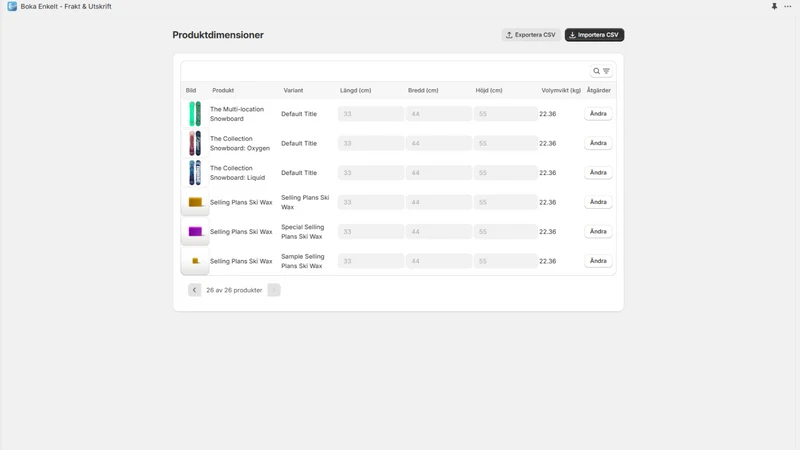800x450 pixels.
Task: Click the Åtgärder column header
Action: tap(598, 90)
